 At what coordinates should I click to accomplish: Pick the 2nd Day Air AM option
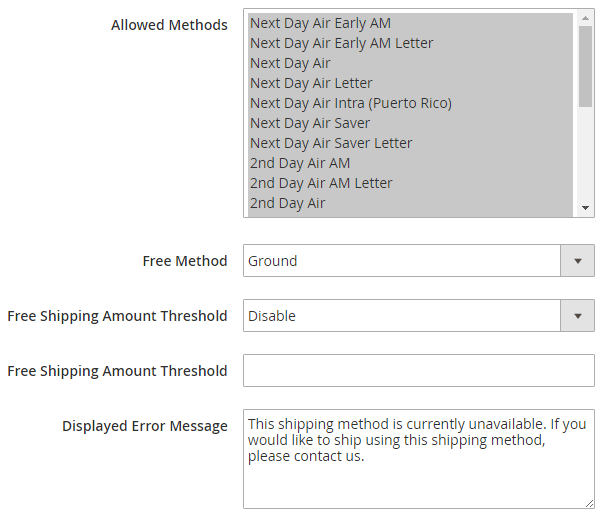[300, 163]
